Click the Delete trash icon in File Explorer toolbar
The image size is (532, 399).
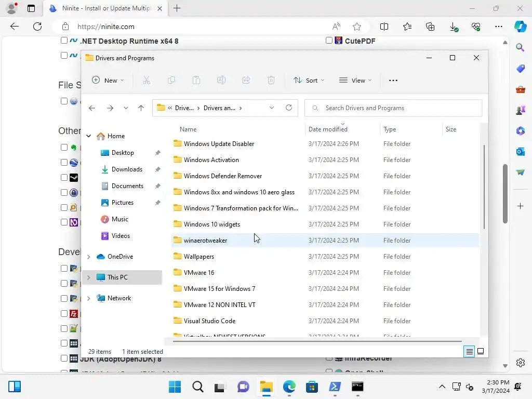[271, 81]
